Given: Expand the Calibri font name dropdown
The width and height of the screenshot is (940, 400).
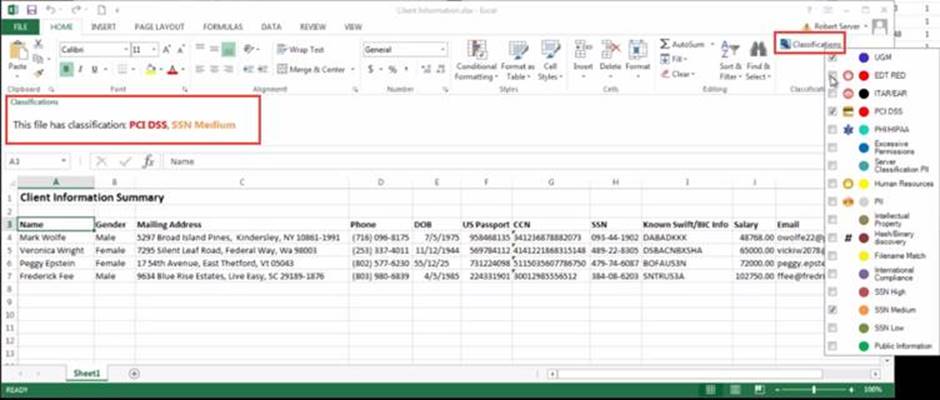Looking at the screenshot, I should (123, 49).
